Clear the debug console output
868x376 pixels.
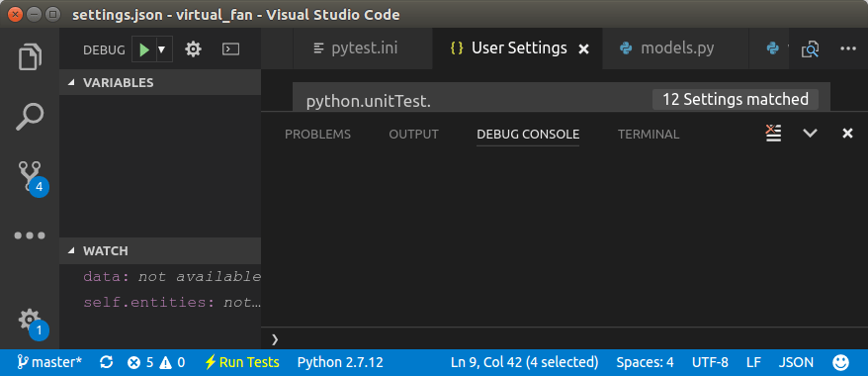[x=773, y=133]
